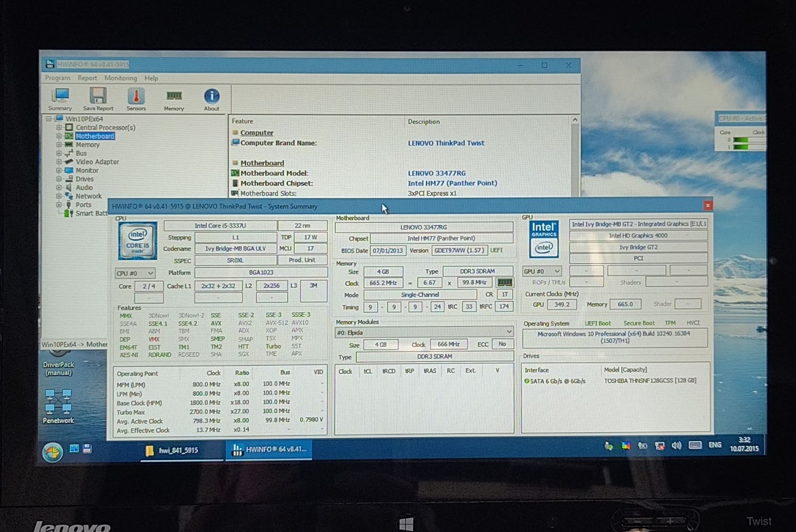Expand the Motherboard tree node

click(59, 136)
